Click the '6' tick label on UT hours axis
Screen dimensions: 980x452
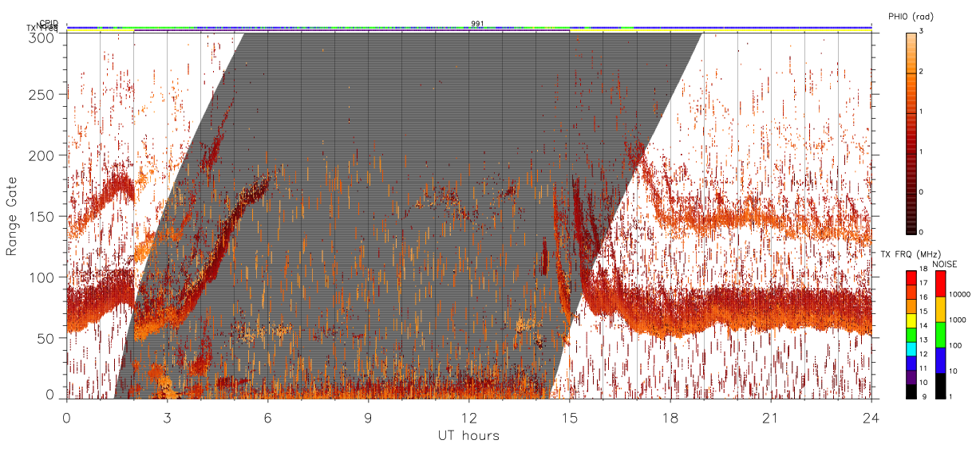267,418
